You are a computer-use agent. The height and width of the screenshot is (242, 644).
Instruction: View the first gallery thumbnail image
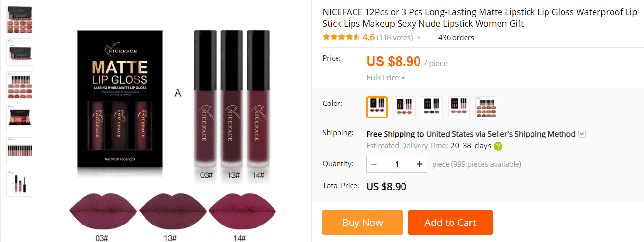tap(20, 19)
